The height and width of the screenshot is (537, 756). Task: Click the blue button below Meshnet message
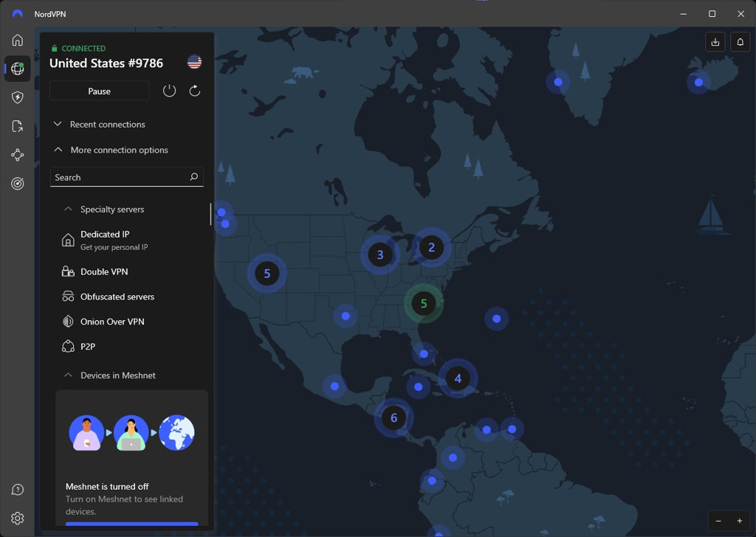(131, 524)
